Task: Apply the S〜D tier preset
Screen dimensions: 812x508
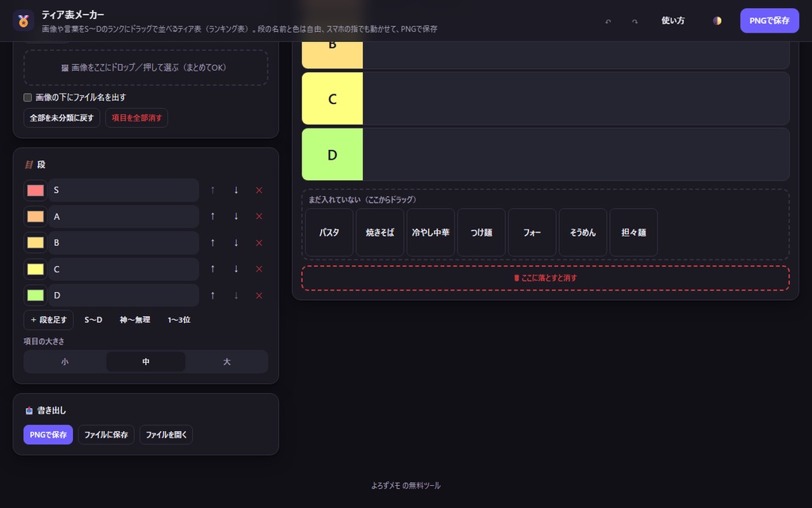Action: point(94,320)
